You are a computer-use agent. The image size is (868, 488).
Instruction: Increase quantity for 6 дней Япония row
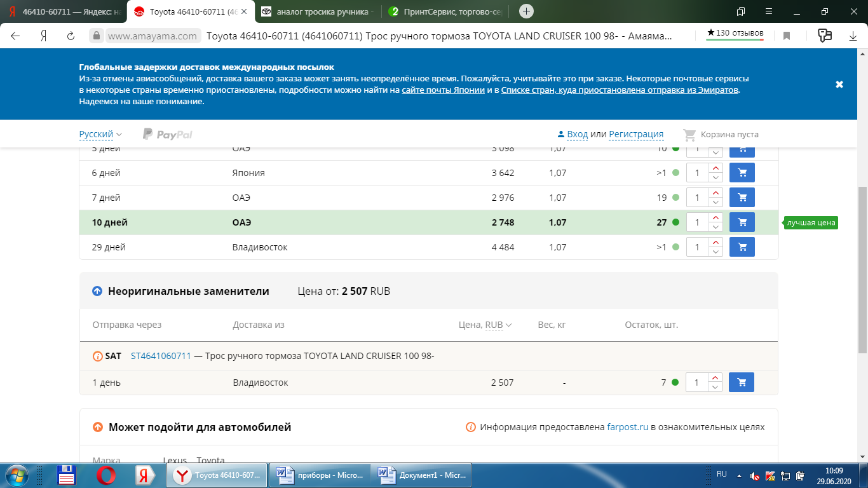[x=715, y=168]
